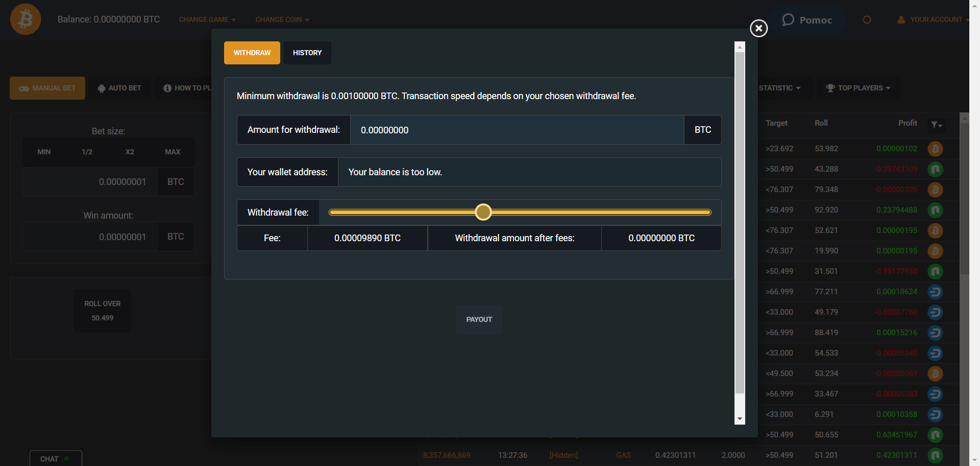
Task: Expand the STATISTIC dropdown
Action: [779, 88]
